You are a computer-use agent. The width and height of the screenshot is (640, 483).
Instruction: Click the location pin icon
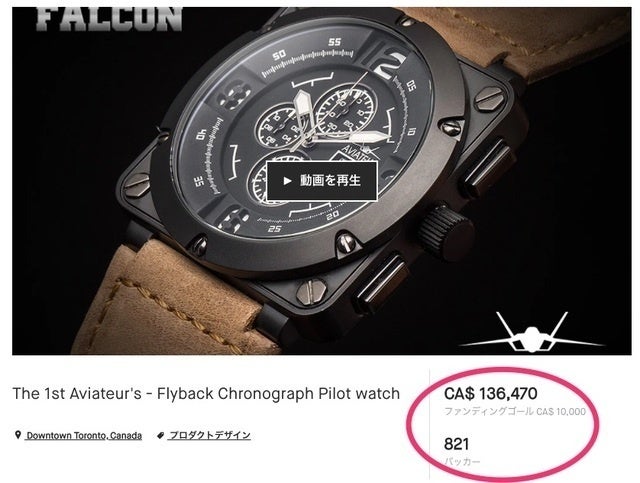[18, 435]
